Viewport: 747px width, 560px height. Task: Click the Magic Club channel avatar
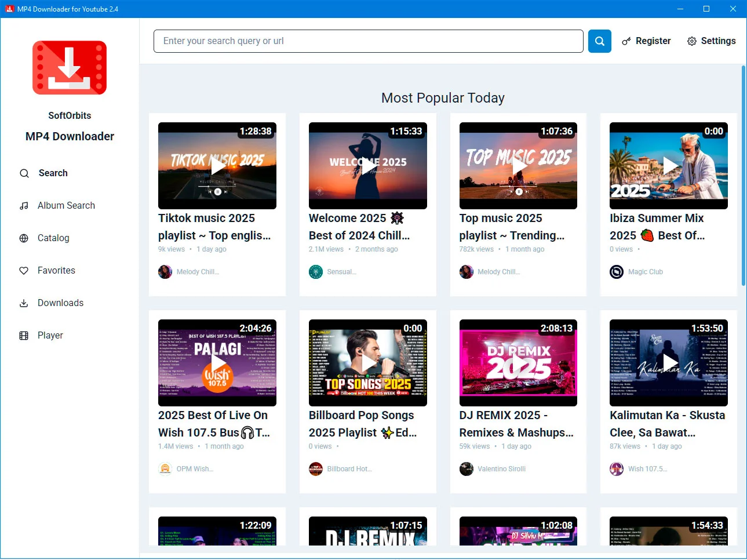[x=616, y=271]
